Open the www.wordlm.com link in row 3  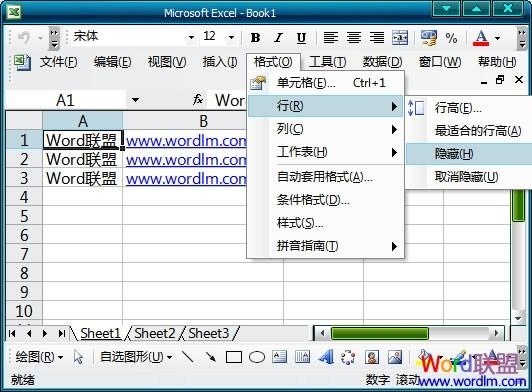[187, 179]
